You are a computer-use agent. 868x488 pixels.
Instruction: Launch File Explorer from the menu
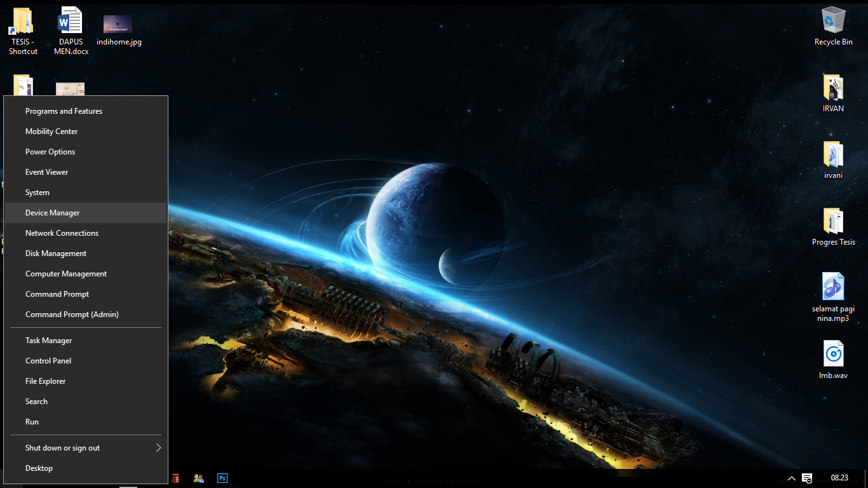(x=86, y=381)
